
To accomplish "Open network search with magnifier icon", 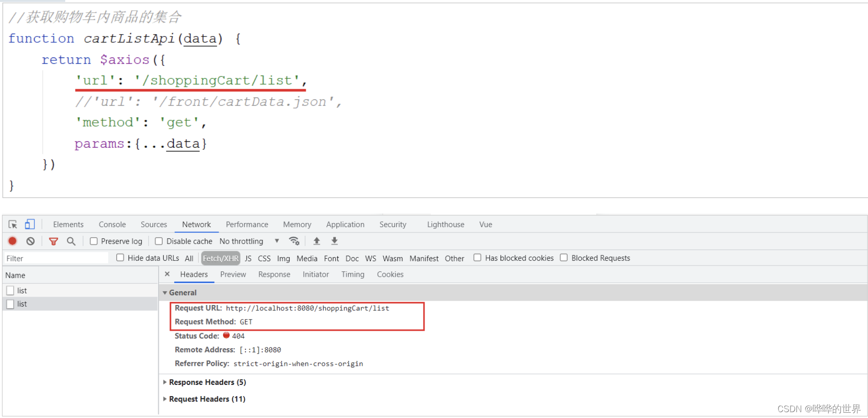I will pos(71,241).
